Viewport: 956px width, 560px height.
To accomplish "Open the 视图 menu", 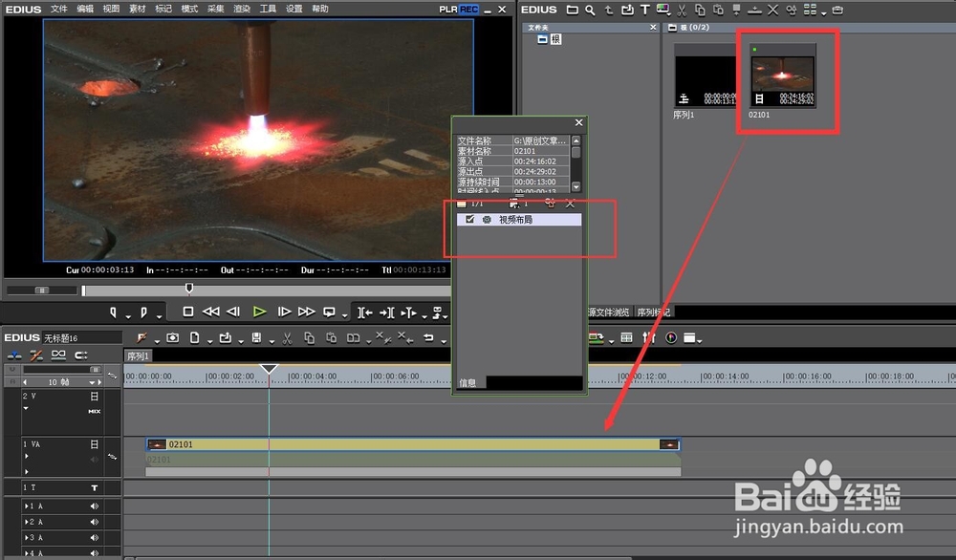I will click(111, 10).
